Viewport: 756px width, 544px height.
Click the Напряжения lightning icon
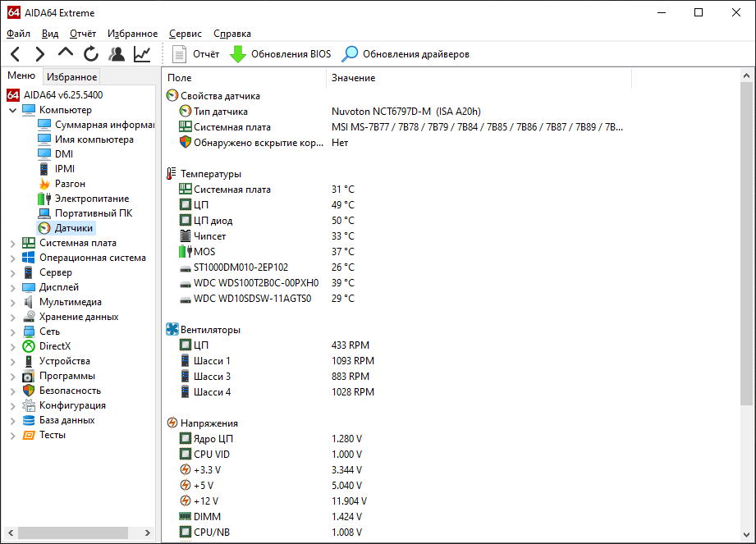point(172,423)
